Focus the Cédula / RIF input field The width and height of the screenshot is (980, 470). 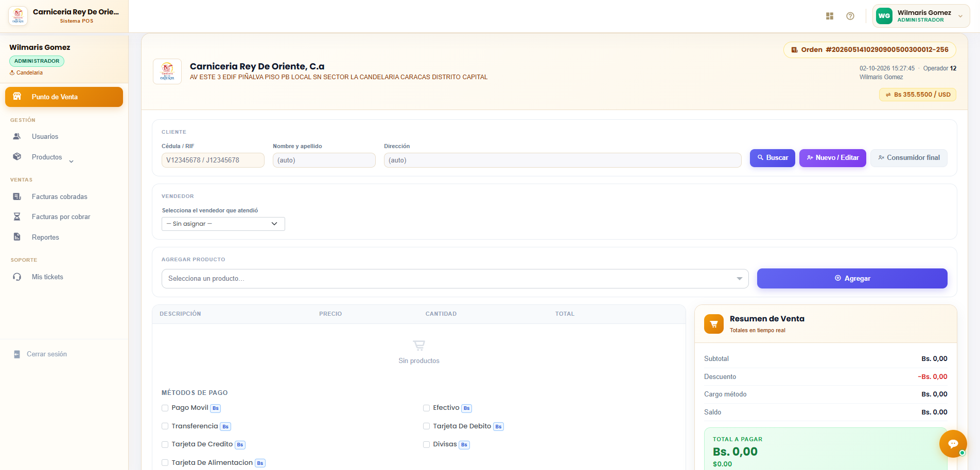coord(213,160)
